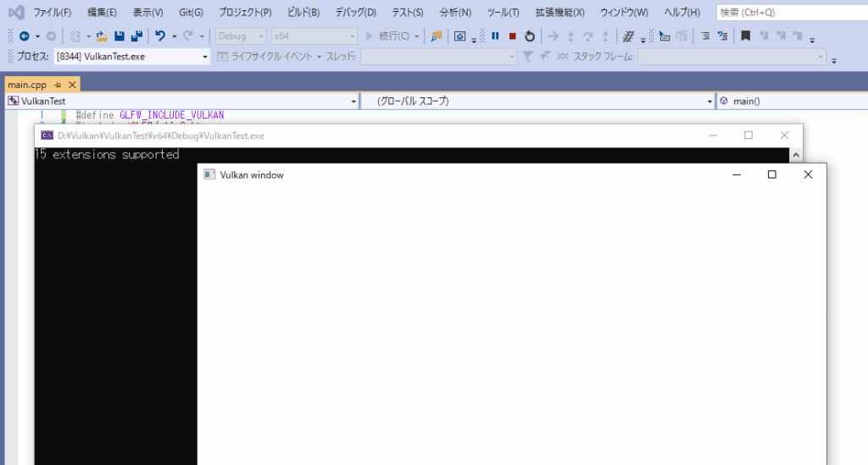Save the current file with Save icon
The width and height of the screenshot is (868, 465).
119,36
